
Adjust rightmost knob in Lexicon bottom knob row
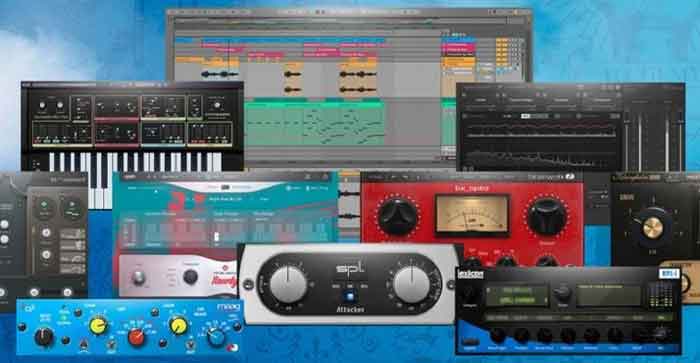662,334
